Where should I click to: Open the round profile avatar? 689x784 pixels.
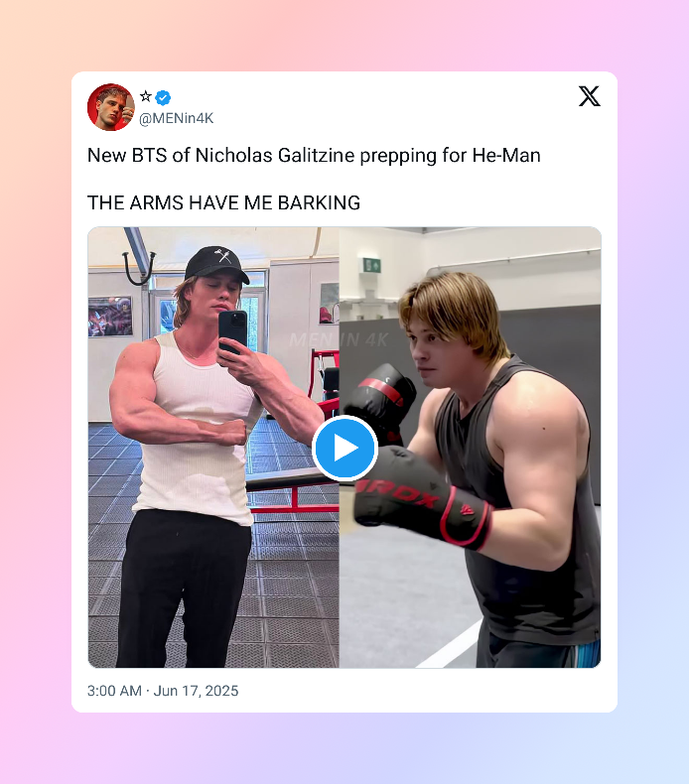coord(110,107)
